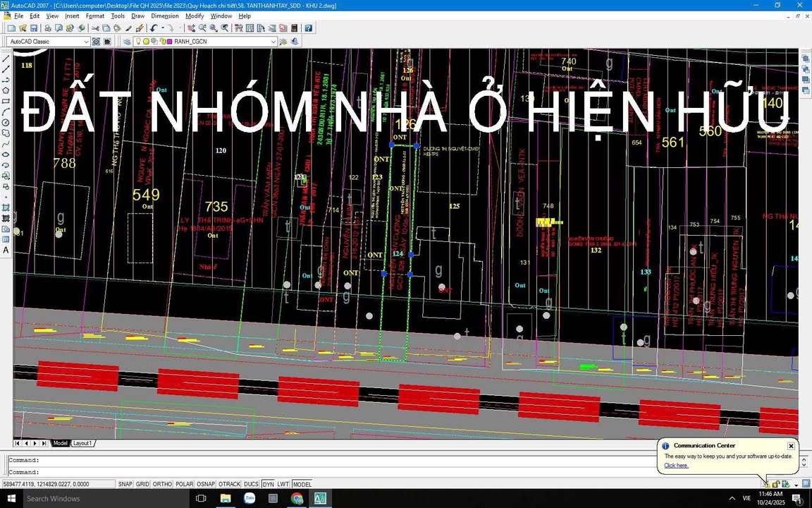Screen dimensions: 812x508
Task: Toggle POLAR tracking button
Action: click(x=185, y=483)
